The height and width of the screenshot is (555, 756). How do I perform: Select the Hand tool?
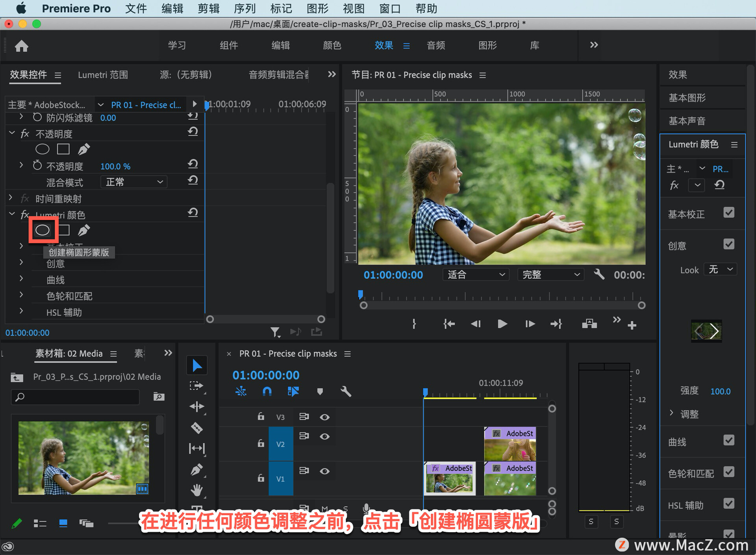pos(197,490)
